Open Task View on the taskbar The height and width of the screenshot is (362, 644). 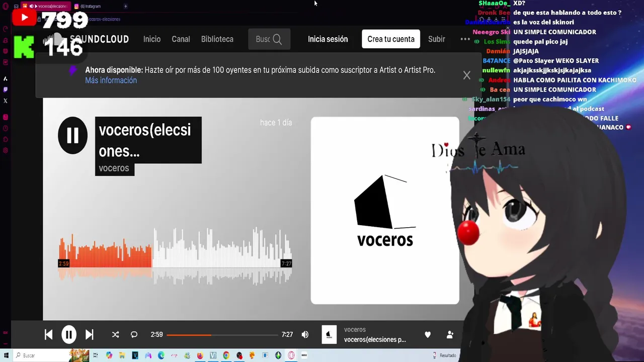[96, 355]
